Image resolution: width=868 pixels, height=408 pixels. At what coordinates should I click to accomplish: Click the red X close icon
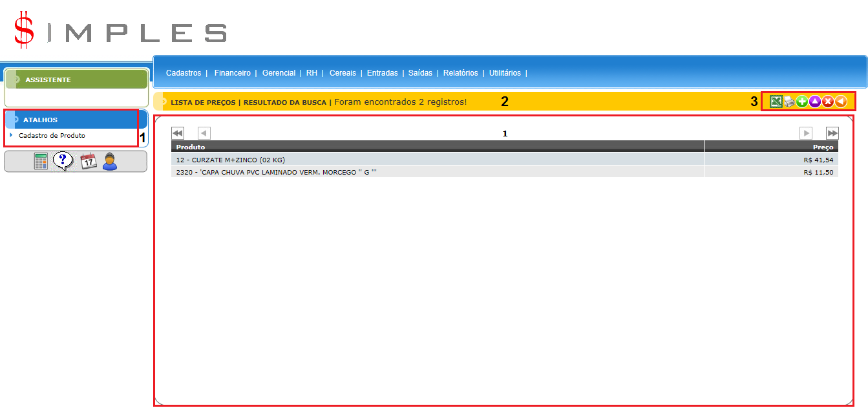pos(827,102)
